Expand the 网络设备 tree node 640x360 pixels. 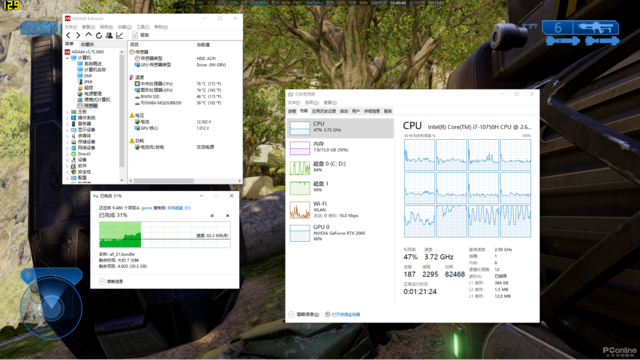click(68, 148)
